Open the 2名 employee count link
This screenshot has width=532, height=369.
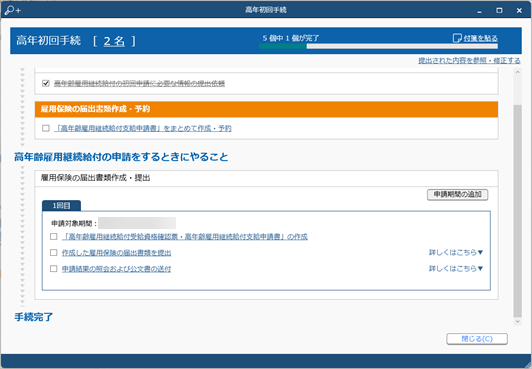tap(114, 41)
